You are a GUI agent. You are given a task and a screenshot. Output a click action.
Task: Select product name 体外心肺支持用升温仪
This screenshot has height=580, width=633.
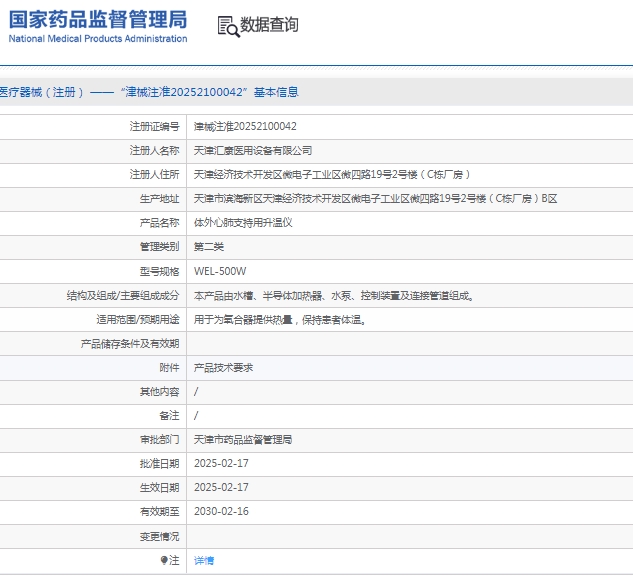(243, 223)
